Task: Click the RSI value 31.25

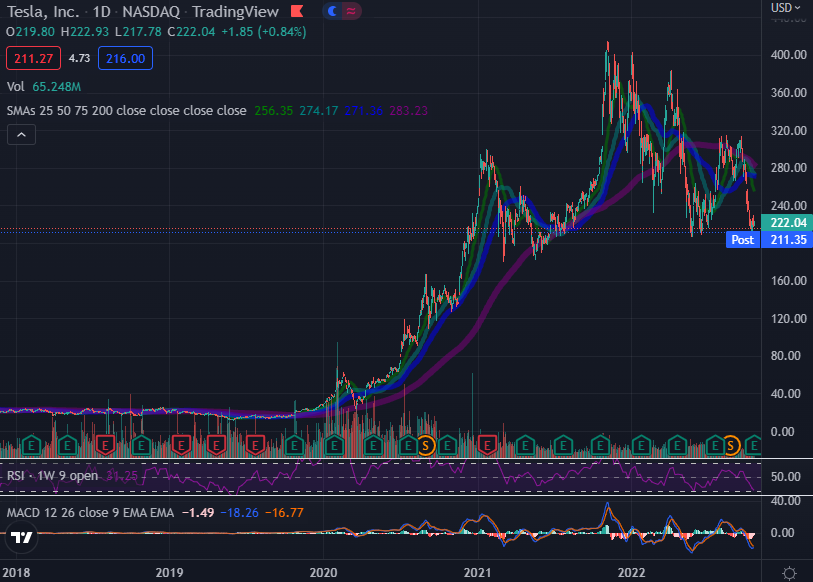Action: click(122, 476)
